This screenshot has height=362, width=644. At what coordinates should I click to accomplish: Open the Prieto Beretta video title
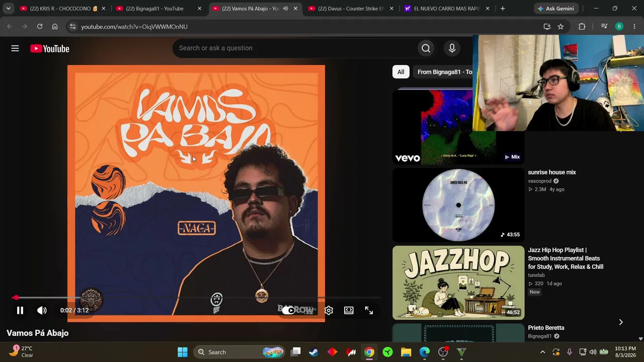[x=546, y=328]
